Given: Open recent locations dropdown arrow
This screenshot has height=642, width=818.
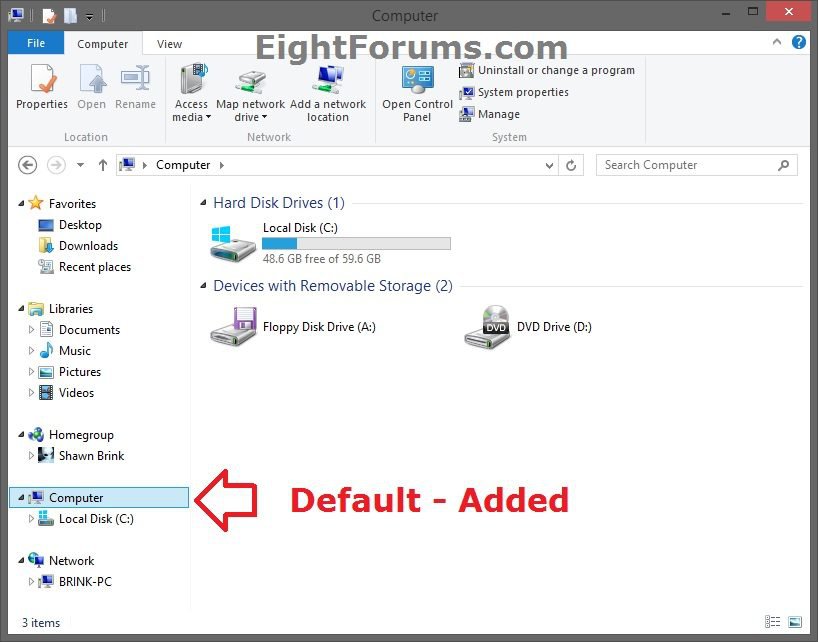Looking at the screenshot, I should 80,165.
